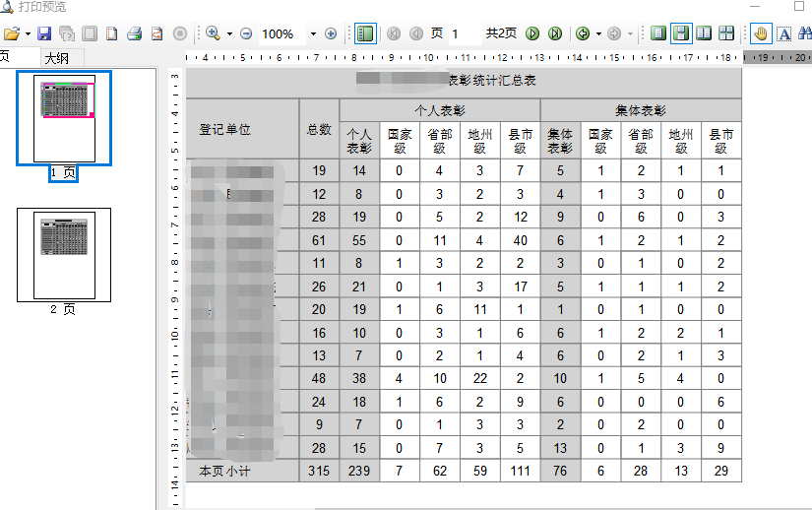Screen dimensions: 812x510
Task: Click total value 61 in table
Action: pyautogui.click(x=319, y=240)
